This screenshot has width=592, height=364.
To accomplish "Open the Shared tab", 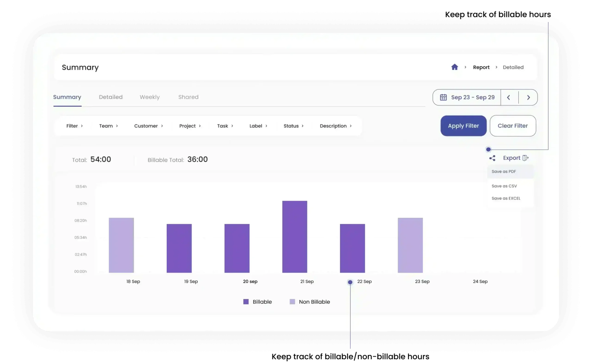I will (188, 97).
